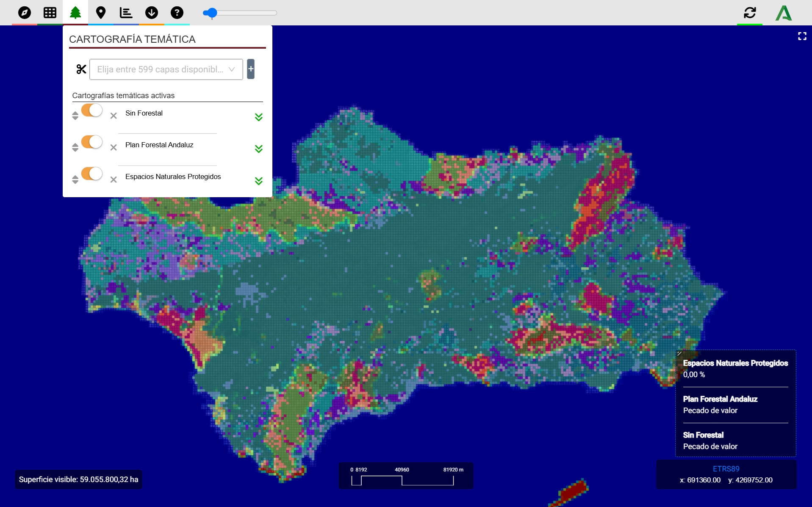
Task: Open the bar chart statistics tool
Action: (126, 13)
